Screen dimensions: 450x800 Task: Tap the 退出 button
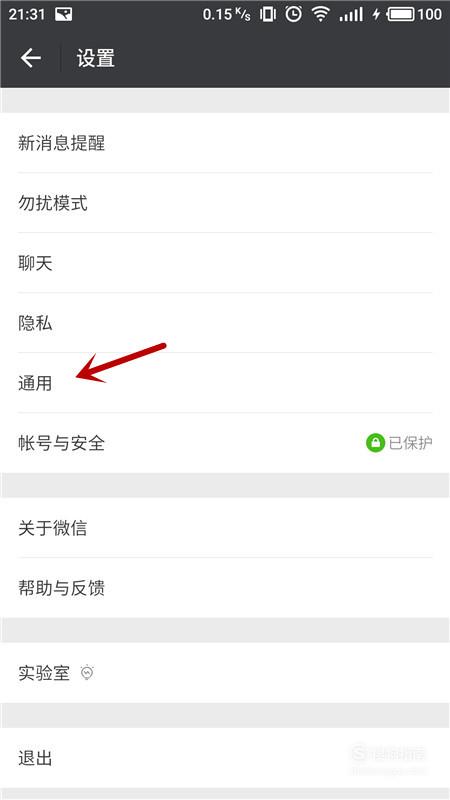(x=225, y=758)
